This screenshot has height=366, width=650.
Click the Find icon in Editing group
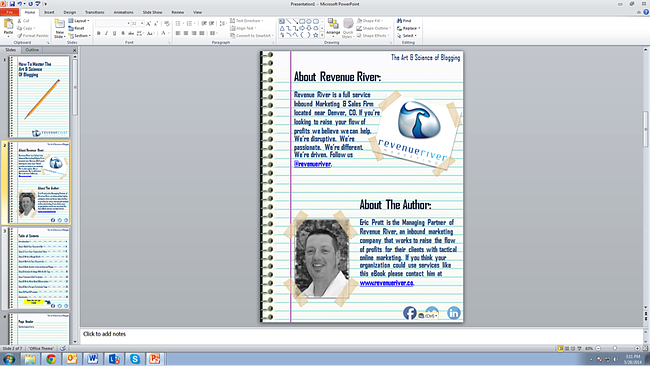click(404, 21)
